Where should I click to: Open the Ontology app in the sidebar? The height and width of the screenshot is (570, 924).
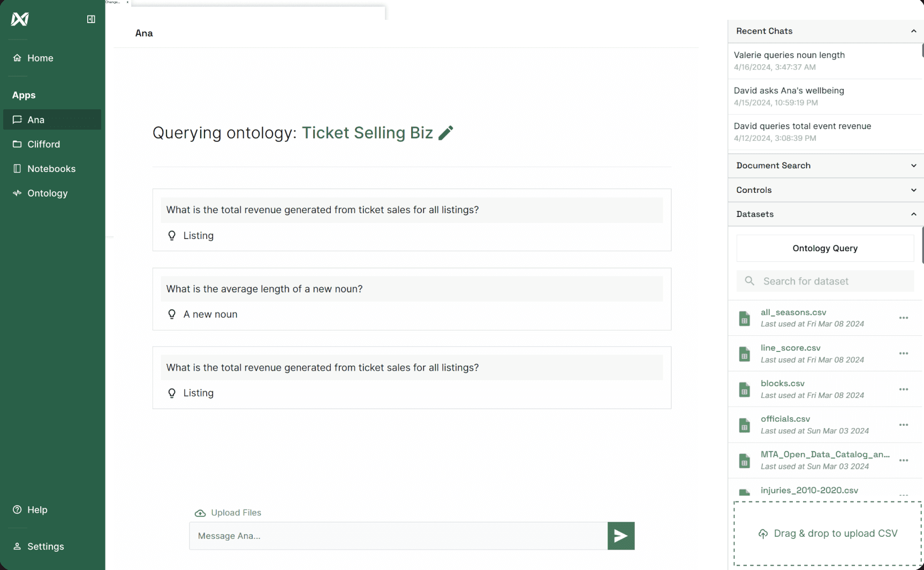(47, 193)
